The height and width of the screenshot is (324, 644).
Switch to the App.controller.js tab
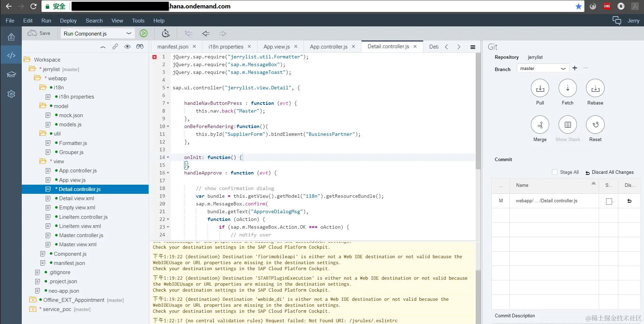pyautogui.click(x=329, y=47)
